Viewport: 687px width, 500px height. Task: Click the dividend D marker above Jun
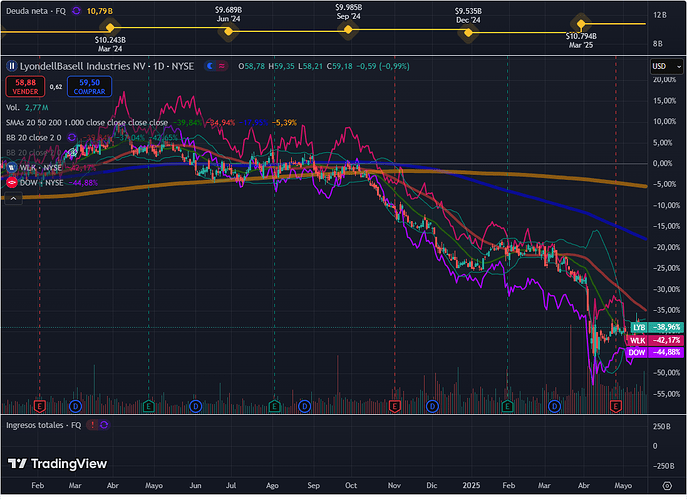pyautogui.click(x=195, y=406)
